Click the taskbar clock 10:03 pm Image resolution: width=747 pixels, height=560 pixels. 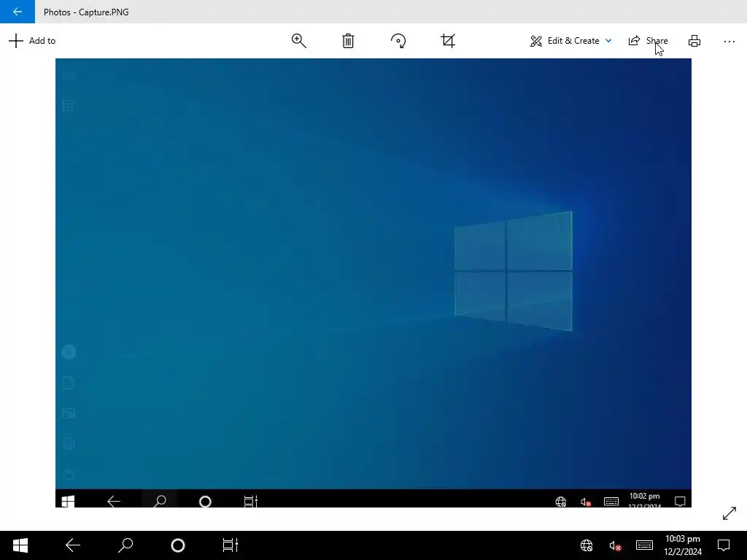click(683, 545)
